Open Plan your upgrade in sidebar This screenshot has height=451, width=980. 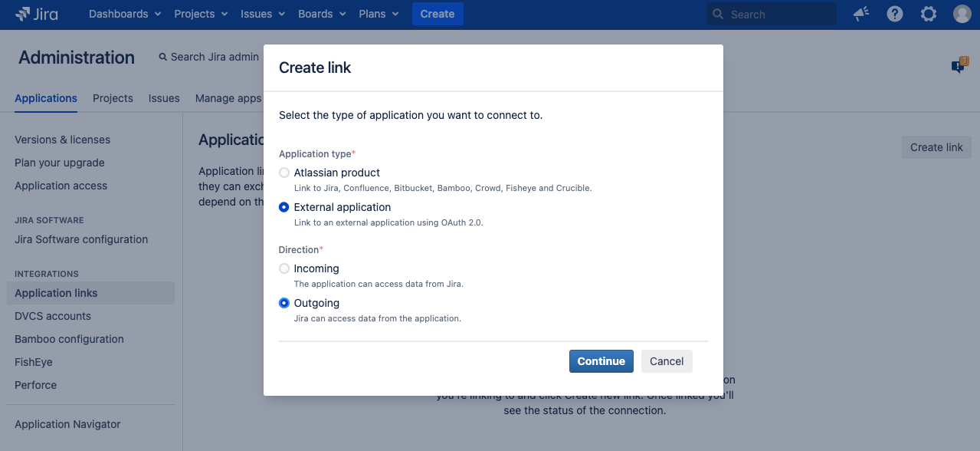coord(60,163)
